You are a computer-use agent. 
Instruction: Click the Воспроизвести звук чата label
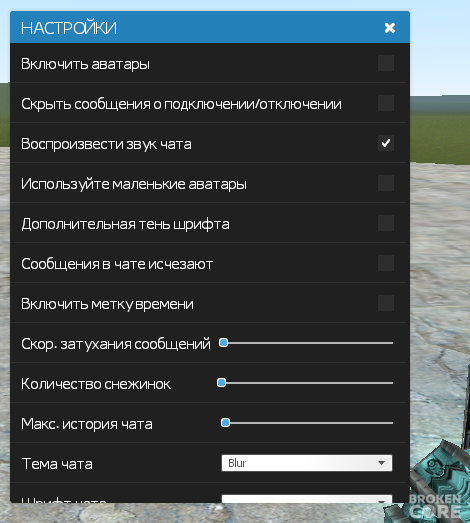pyautogui.click(x=106, y=144)
